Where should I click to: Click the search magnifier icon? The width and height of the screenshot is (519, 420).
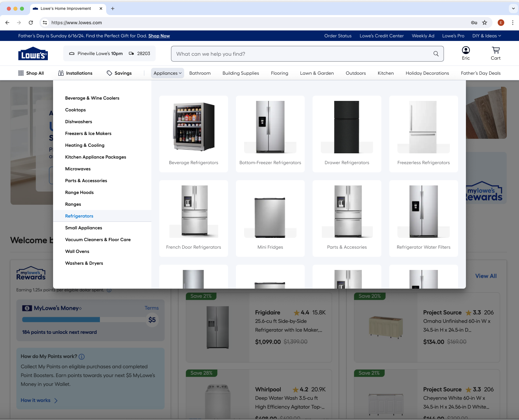(436, 54)
